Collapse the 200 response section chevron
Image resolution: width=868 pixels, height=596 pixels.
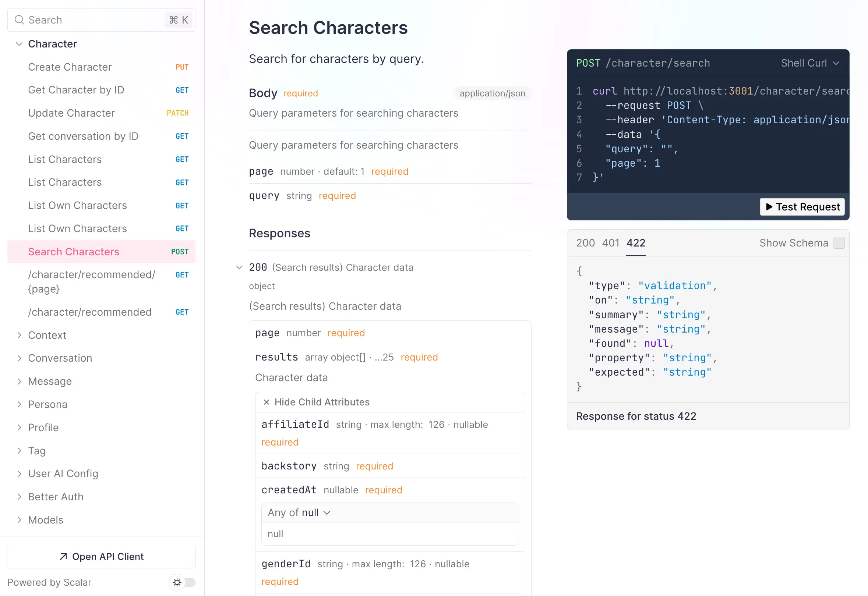tap(239, 267)
